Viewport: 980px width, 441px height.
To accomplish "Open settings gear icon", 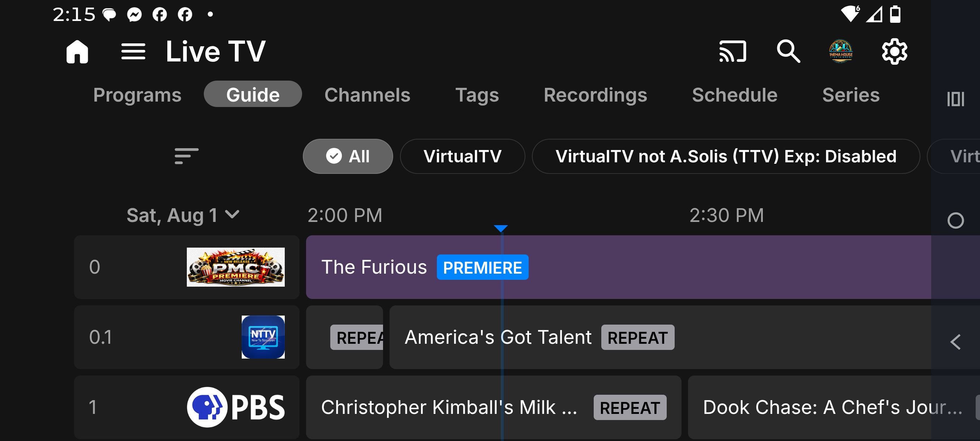I will 894,52.
